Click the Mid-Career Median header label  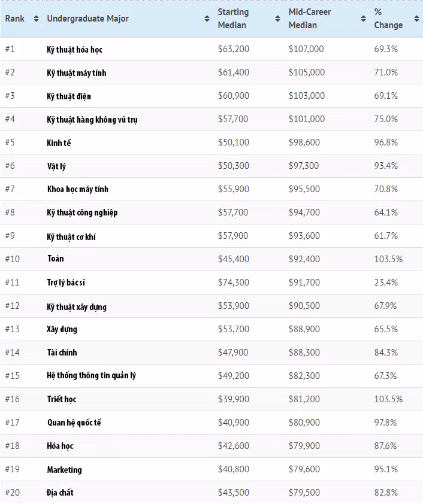pos(309,19)
